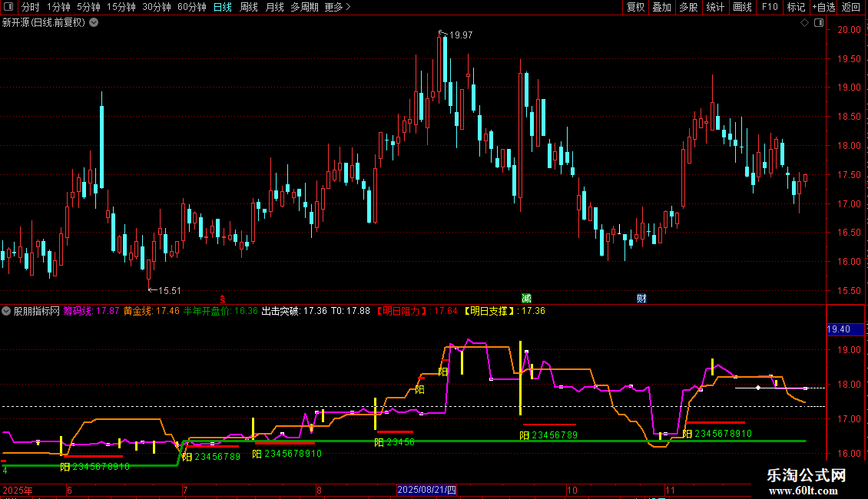Click the 阳 2345678910 label near November
The height and width of the screenshot is (499, 868).
pyautogui.click(x=717, y=434)
